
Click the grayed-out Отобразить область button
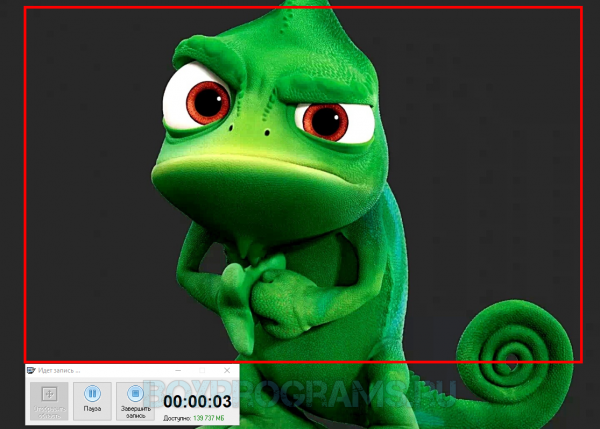pyautogui.click(x=49, y=401)
